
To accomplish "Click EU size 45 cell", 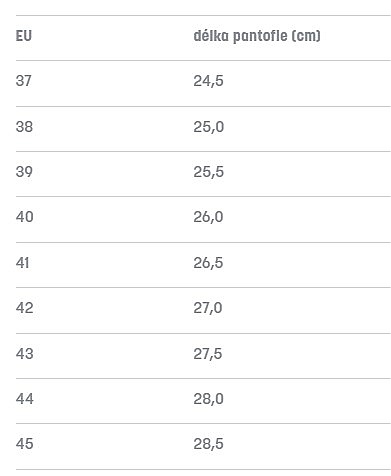I will [25, 444].
